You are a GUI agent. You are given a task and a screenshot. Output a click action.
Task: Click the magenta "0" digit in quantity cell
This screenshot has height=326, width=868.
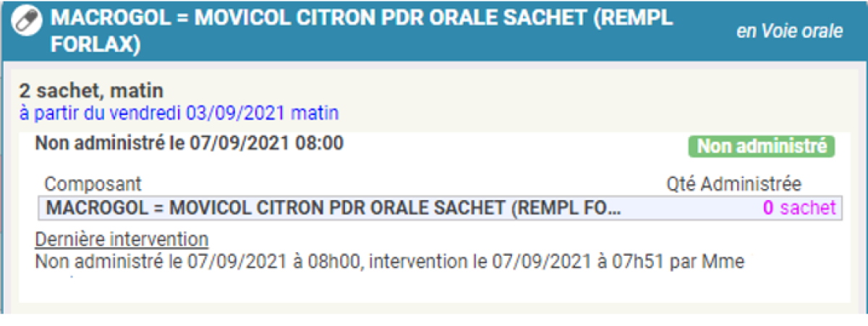[x=768, y=209]
